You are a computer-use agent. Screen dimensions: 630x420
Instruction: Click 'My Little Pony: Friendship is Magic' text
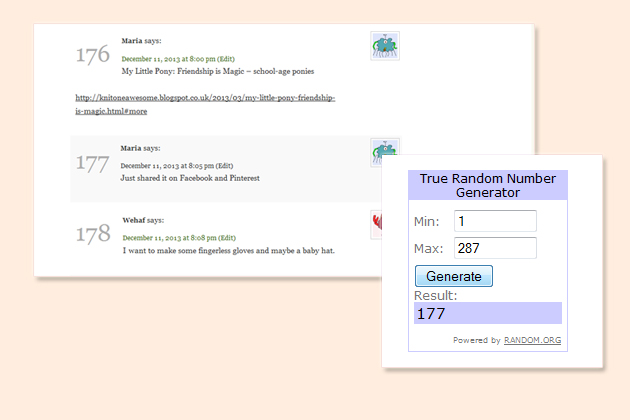pos(183,72)
